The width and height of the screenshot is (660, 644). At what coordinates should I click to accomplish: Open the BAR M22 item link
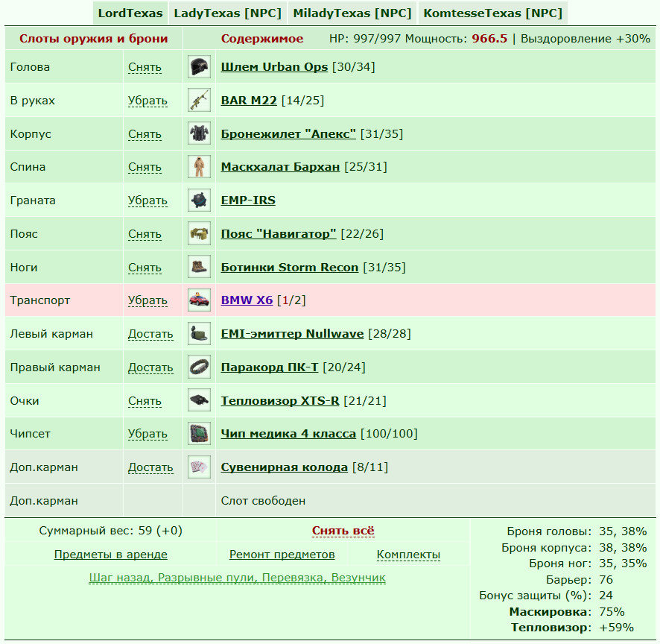click(x=249, y=101)
